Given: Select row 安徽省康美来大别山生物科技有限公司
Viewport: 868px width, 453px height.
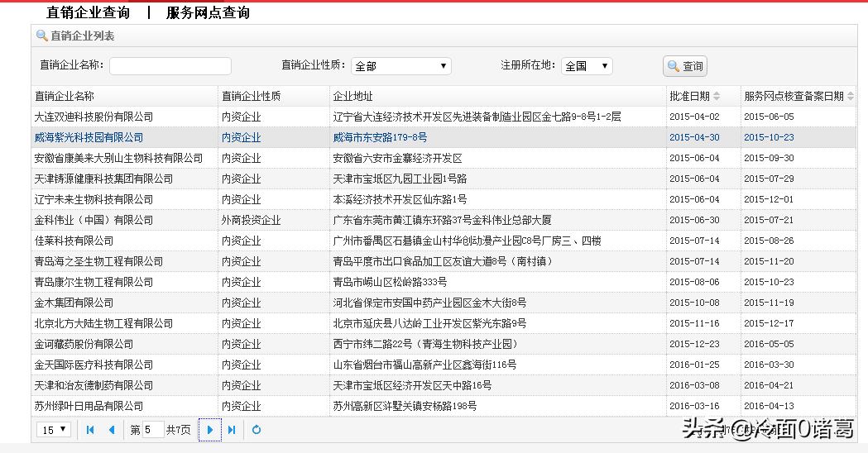Looking at the screenshot, I should [x=444, y=158].
